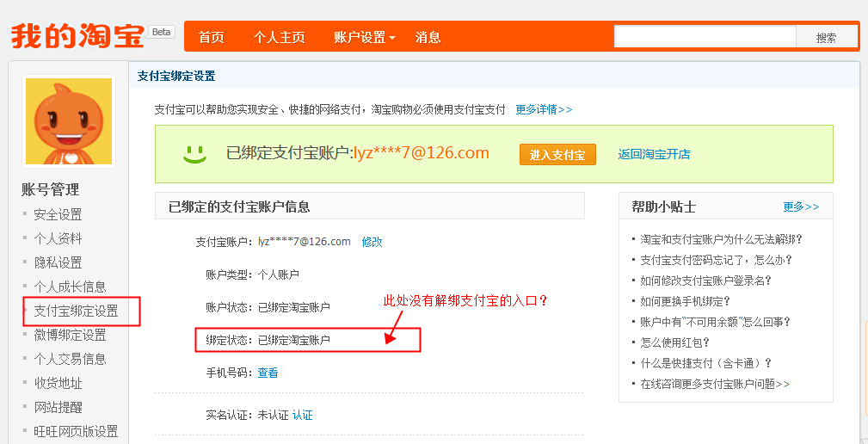Click the 已绑定的支付宝账户信息 heading

click(x=239, y=207)
